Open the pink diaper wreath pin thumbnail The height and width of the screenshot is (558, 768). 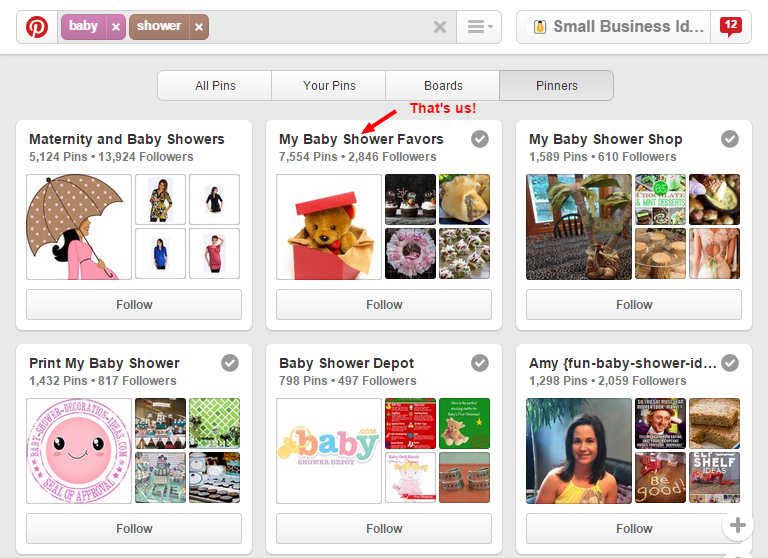coord(410,253)
